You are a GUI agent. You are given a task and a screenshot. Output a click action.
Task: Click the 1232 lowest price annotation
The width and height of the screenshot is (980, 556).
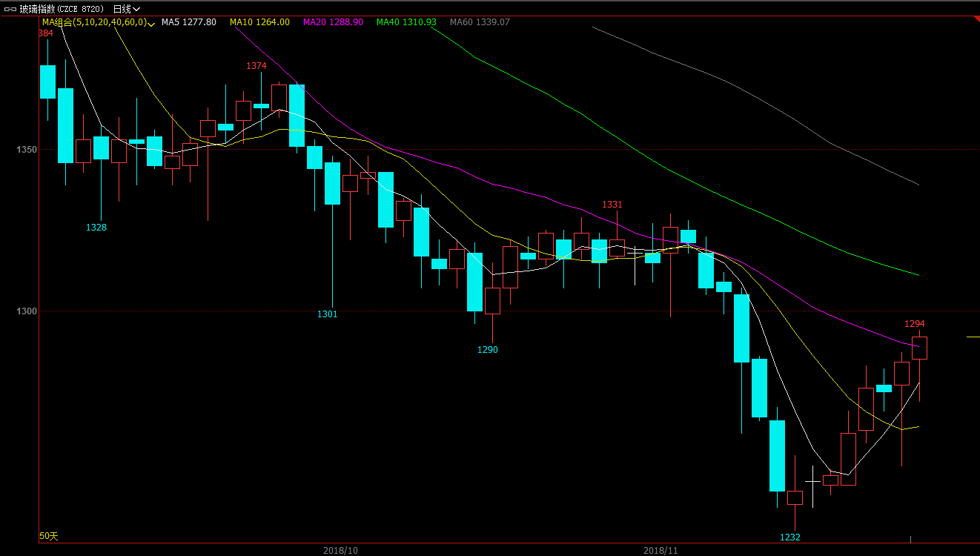tap(790, 537)
